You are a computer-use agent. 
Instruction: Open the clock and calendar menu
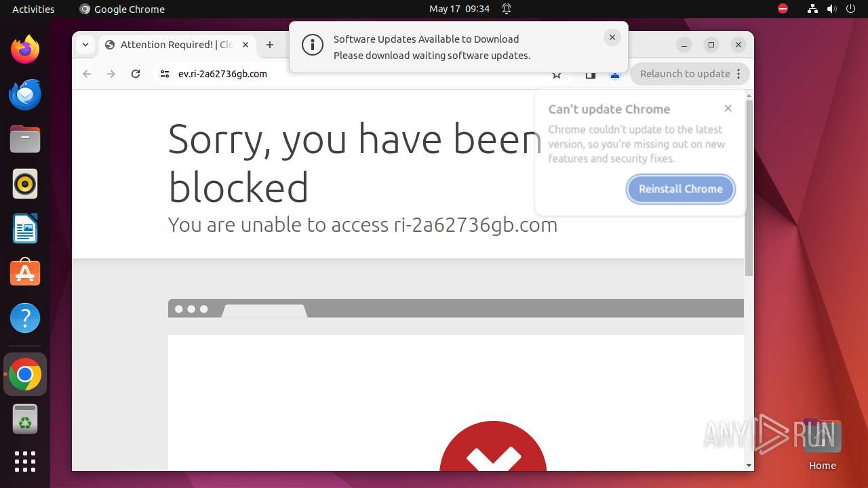tap(459, 9)
